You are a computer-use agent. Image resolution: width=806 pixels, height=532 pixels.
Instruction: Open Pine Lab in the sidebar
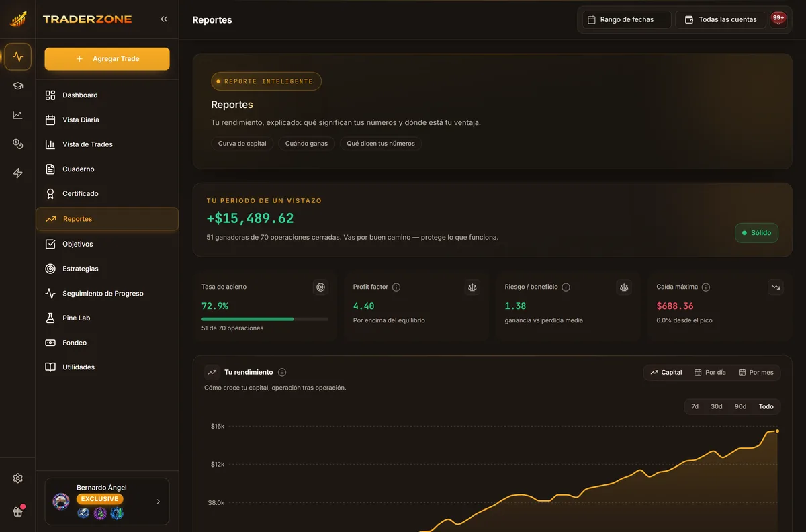[107, 318]
